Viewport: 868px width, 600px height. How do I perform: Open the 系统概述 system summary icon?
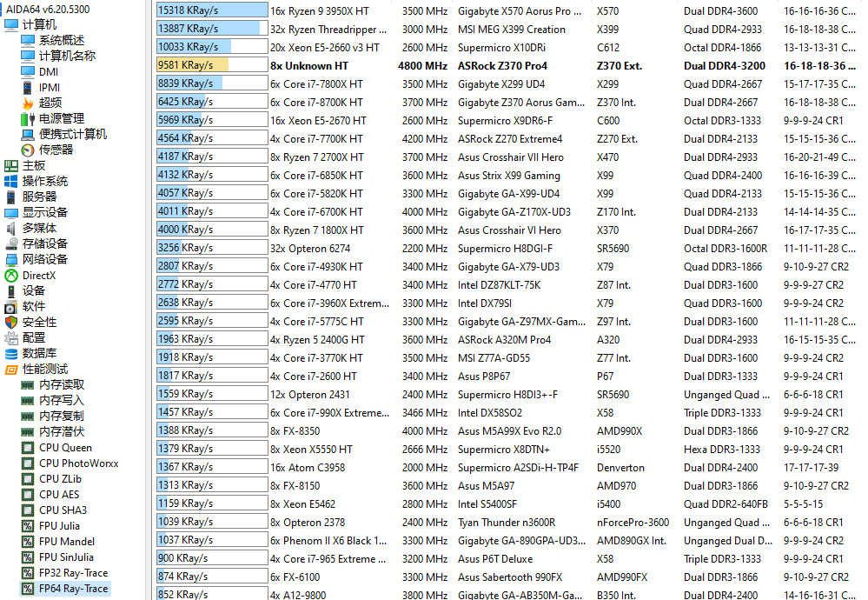tap(28, 41)
